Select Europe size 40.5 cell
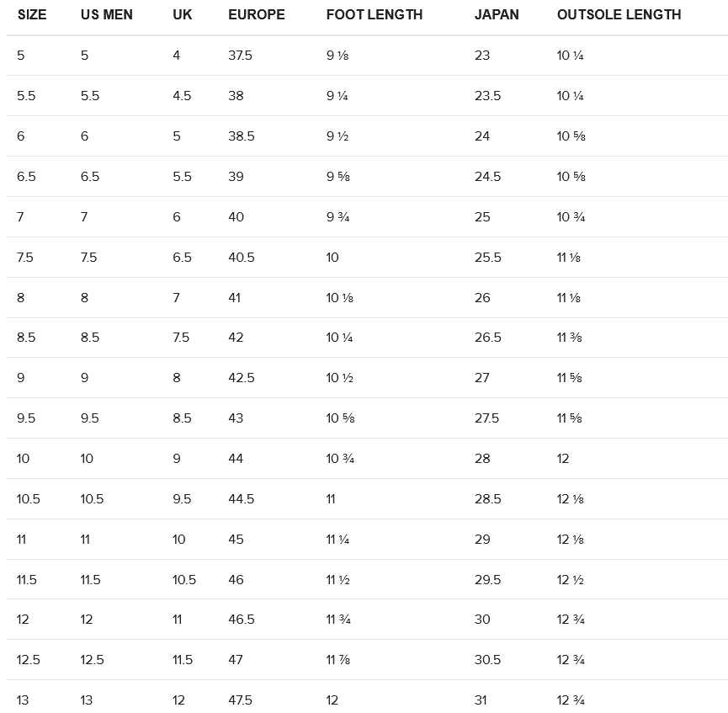Viewport: 728px width, 713px height. point(242,258)
